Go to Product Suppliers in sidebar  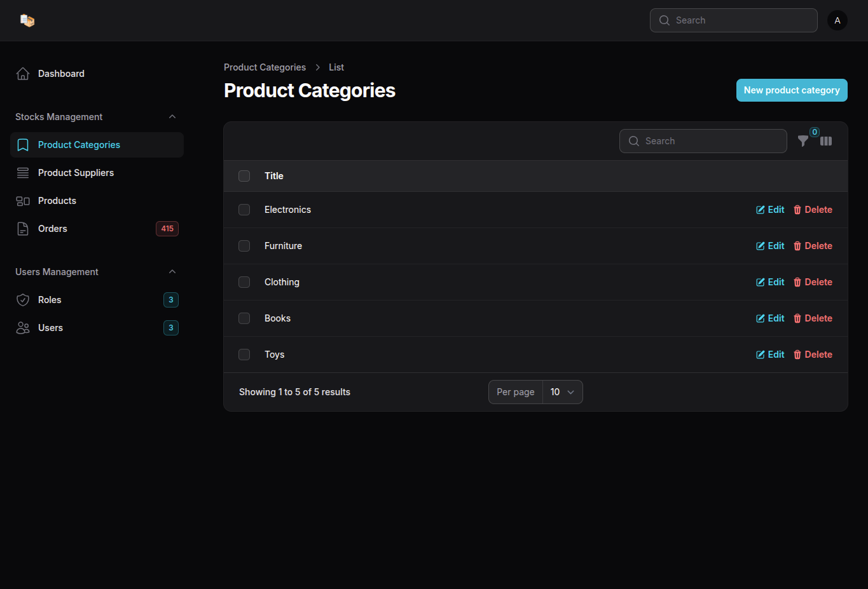76,173
